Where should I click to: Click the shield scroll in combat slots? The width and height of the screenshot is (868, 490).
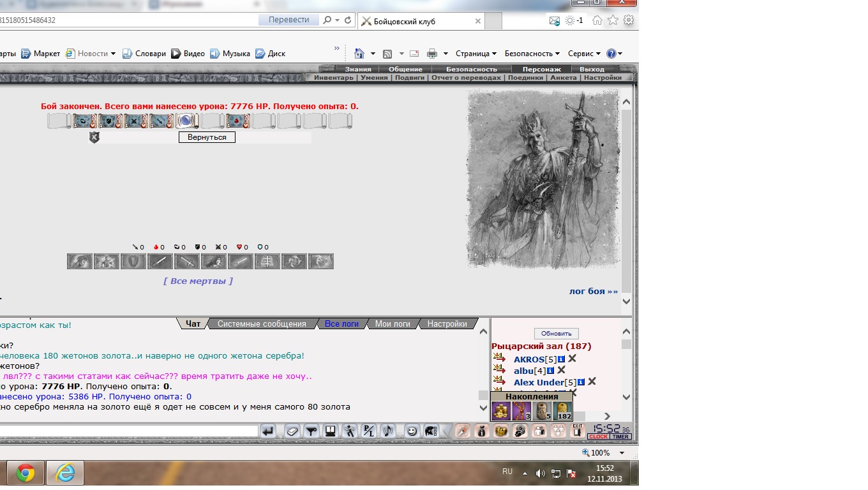coord(110,121)
